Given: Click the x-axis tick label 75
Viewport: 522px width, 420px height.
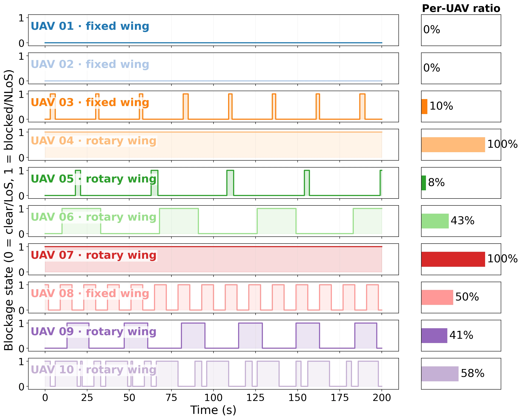Looking at the screenshot, I should [x=171, y=398].
